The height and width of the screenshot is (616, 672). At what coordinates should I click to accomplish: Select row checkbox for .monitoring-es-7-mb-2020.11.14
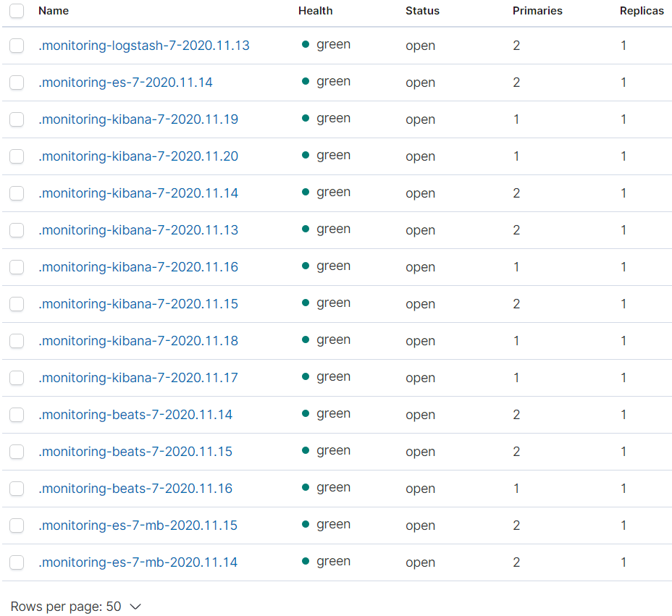(17, 562)
